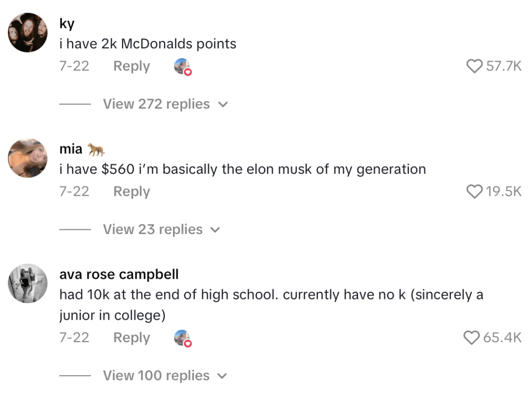Click creator-liked badge on ky's comment
This screenshot has height=394, width=532.
tap(182, 67)
